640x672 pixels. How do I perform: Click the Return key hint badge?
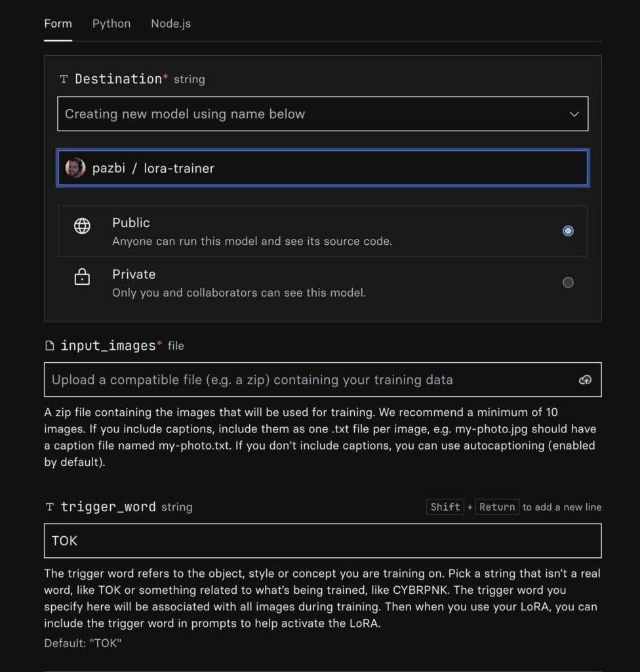point(497,507)
